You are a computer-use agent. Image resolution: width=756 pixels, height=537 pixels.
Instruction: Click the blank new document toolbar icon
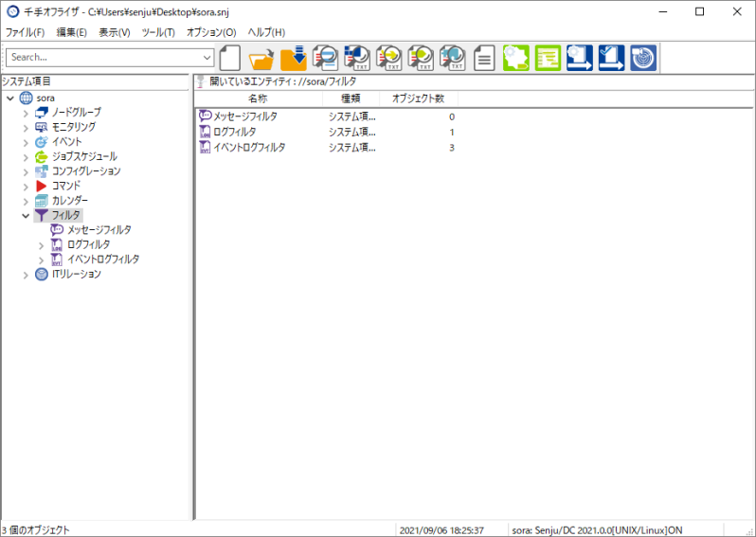pos(230,58)
